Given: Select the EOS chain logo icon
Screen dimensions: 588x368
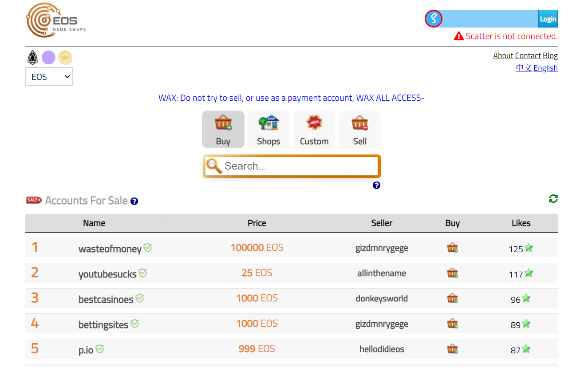Looking at the screenshot, I should point(32,58).
